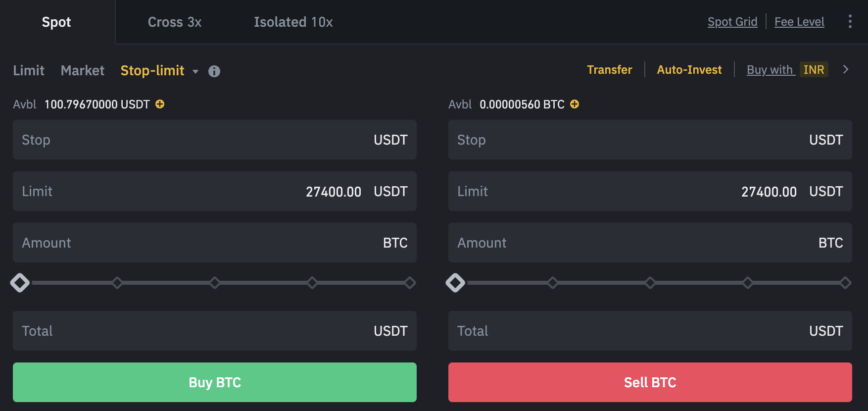Open the three-dot options menu
The image size is (868, 411).
(850, 21)
